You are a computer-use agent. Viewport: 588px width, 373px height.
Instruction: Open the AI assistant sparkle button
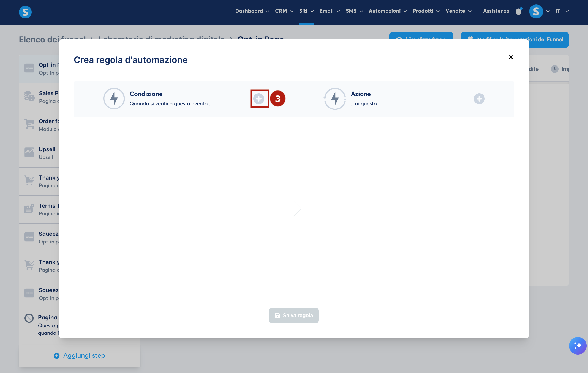coord(578,345)
